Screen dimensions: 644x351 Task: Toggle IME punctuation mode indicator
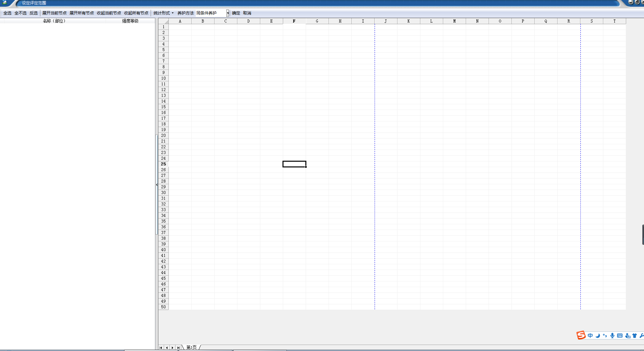tap(605, 336)
